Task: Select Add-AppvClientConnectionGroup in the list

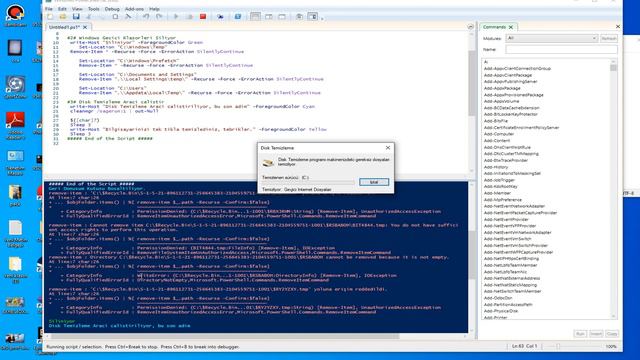Action: (x=517, y=69)
